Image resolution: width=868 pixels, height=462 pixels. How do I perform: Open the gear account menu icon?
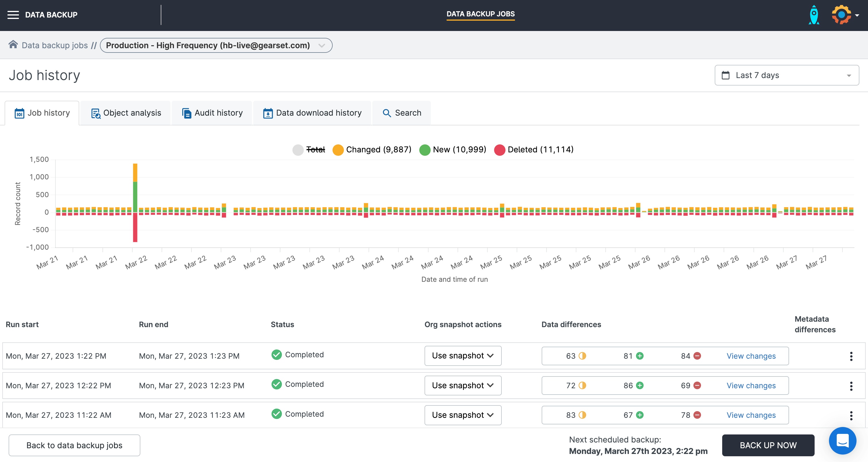pos(841,15)
